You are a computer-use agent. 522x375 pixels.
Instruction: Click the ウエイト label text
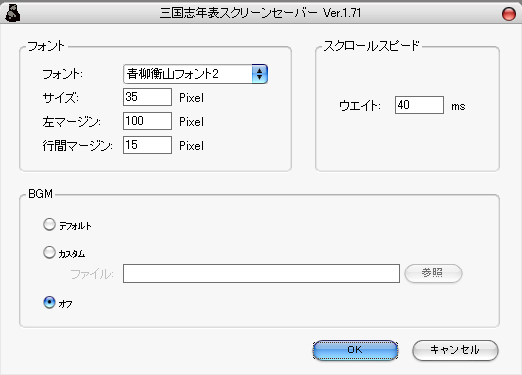[360, 106]
